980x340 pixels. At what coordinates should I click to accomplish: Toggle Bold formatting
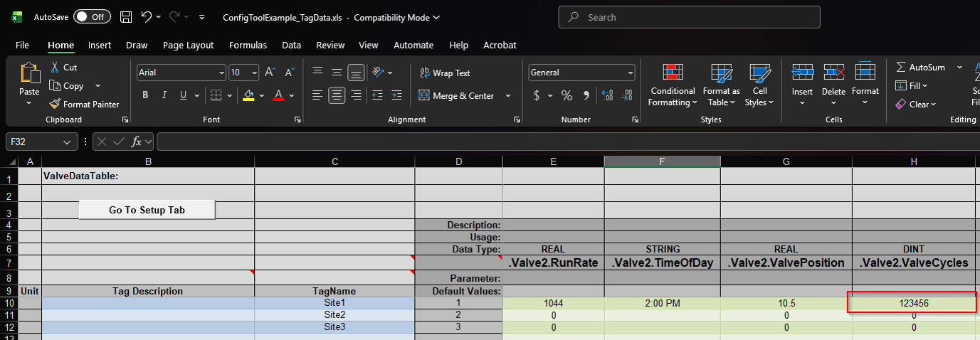click(145, 95)
